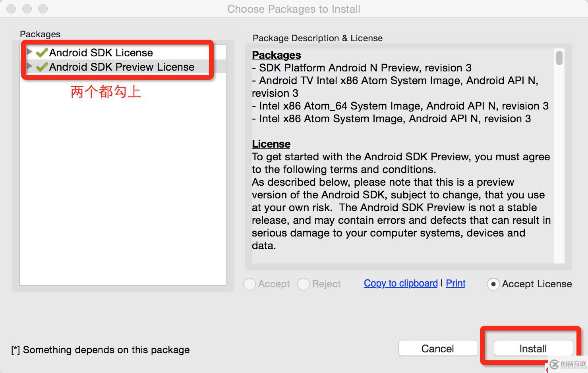The height and width of the screenshot is (373, 588).
Task: Click the Print link
Action: 455,283
